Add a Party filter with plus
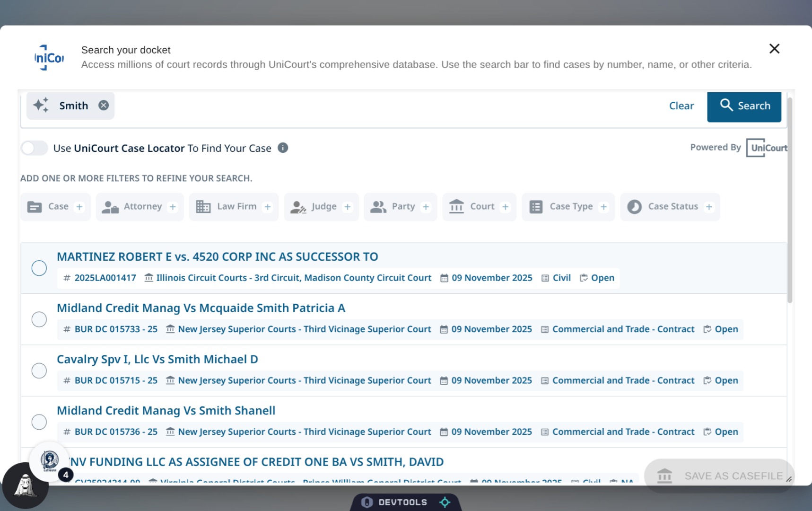 coord(426,207)
